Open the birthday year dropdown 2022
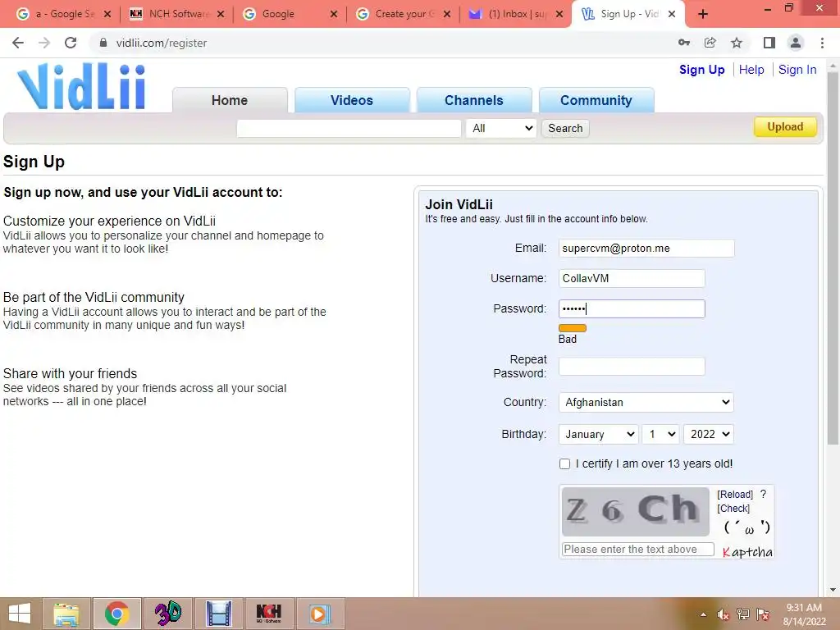Viewport: 840px width, 630px height. pyautogui.click(x=709, y=434)
